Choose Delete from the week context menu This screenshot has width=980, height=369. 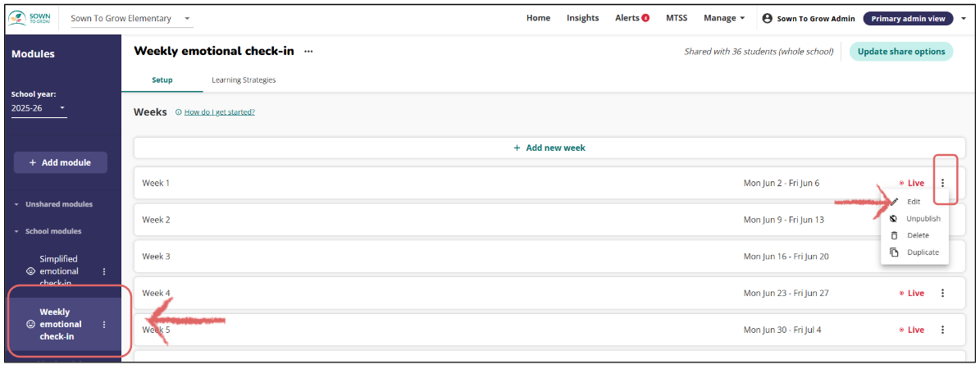[914, 235]
